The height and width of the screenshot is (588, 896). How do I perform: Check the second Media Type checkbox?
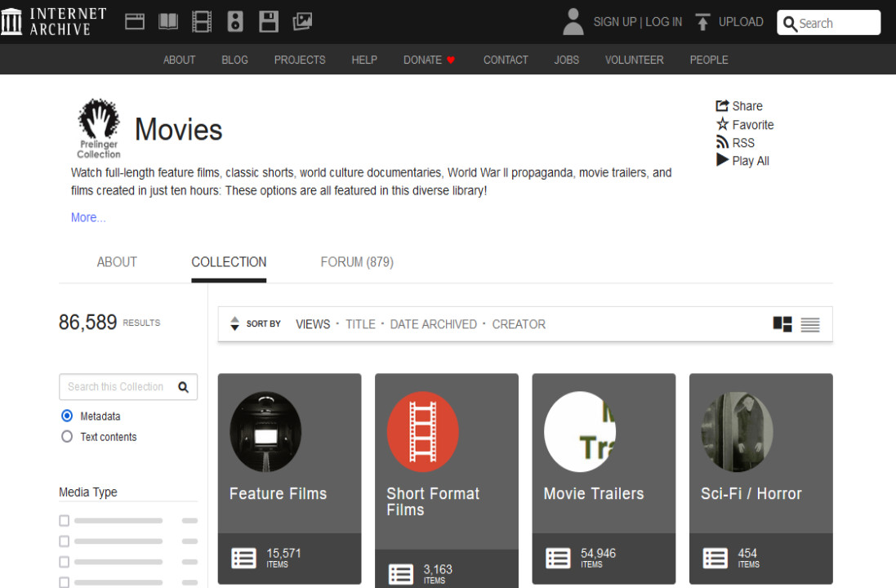click(x=64, y=541)
